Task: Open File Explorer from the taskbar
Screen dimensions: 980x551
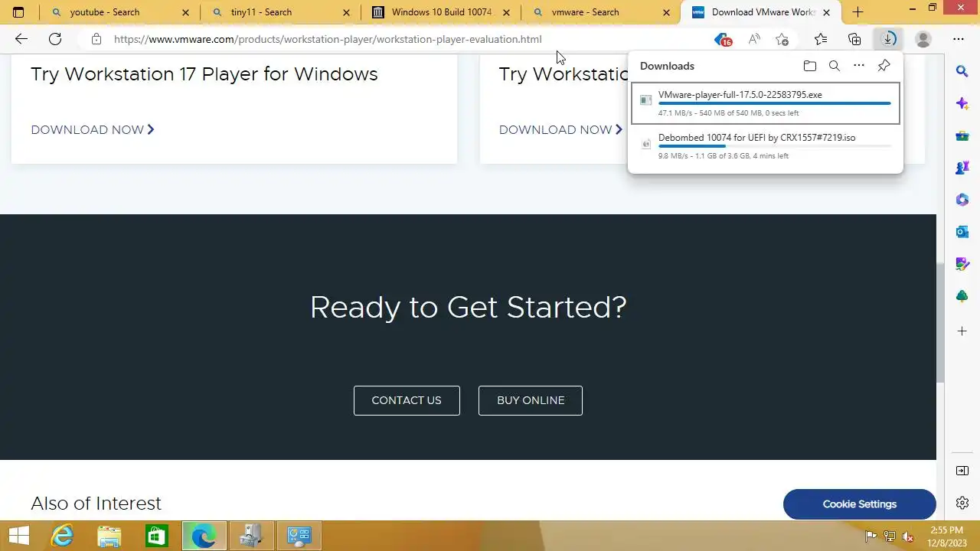Action: pos(109,536)
